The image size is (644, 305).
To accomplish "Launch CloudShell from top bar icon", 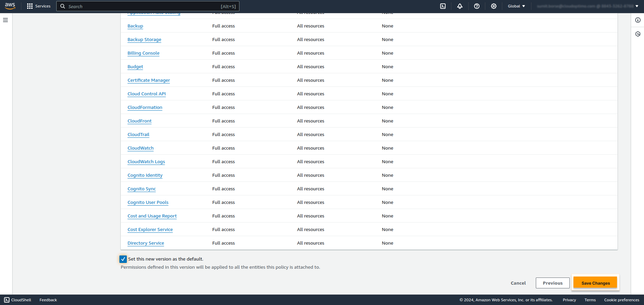I will (443, 6).
